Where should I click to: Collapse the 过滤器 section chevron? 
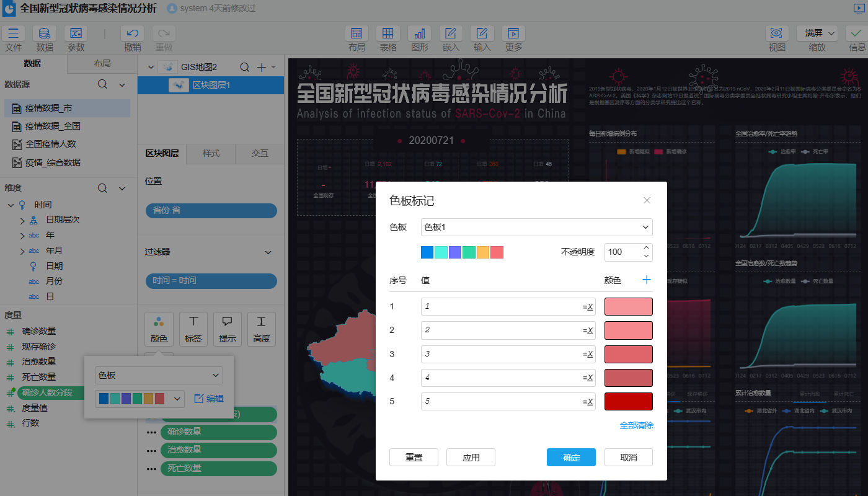[x=268, y=252]
